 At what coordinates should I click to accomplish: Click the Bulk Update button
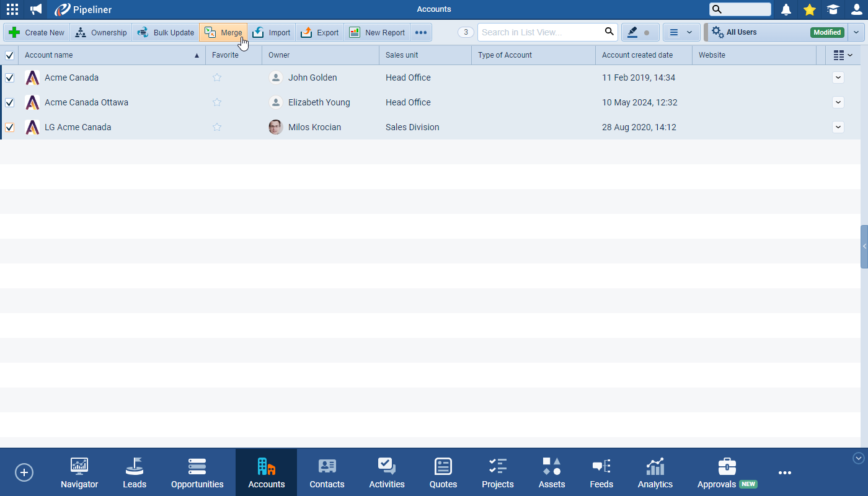click(166, 32)
